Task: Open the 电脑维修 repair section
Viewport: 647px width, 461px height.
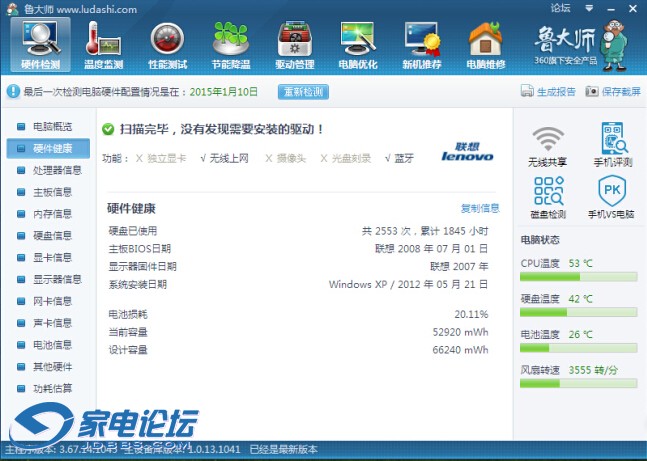Action: point(486,45)
